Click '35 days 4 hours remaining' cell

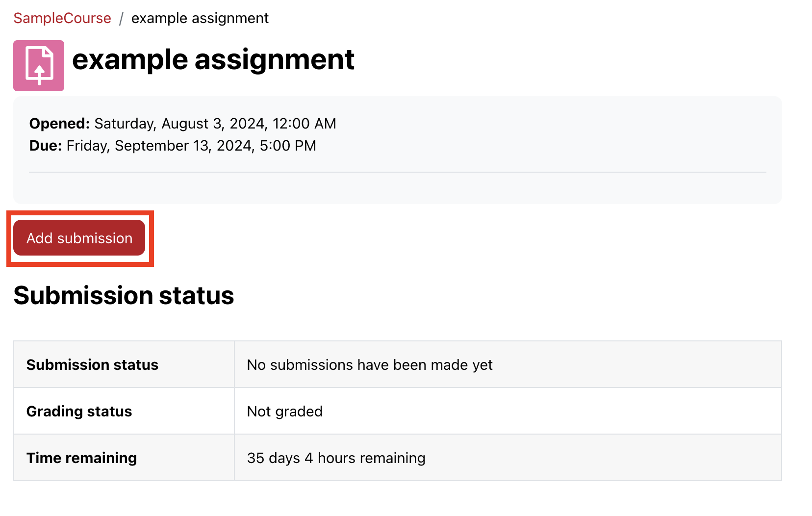[336, 458]
